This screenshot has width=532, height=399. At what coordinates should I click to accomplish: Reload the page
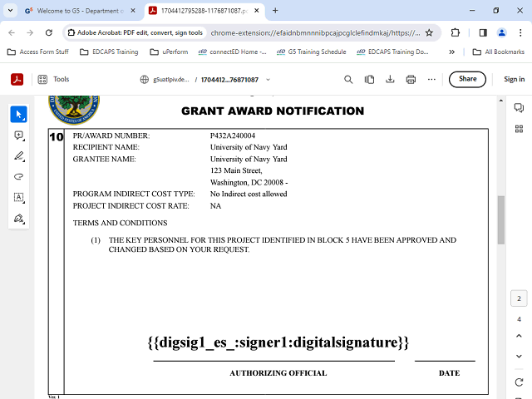[49, 32]
